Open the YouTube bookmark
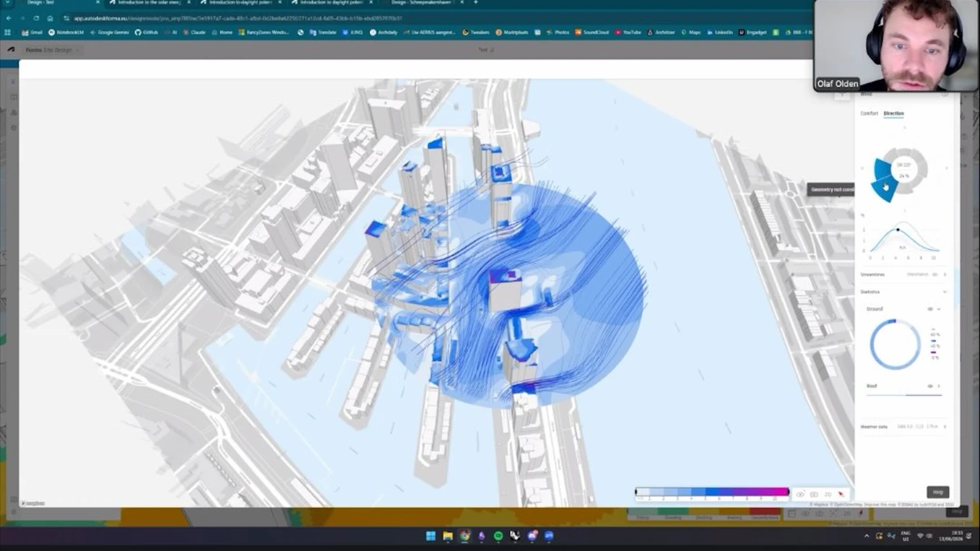 pyautogui.click(x=628, y=32)
